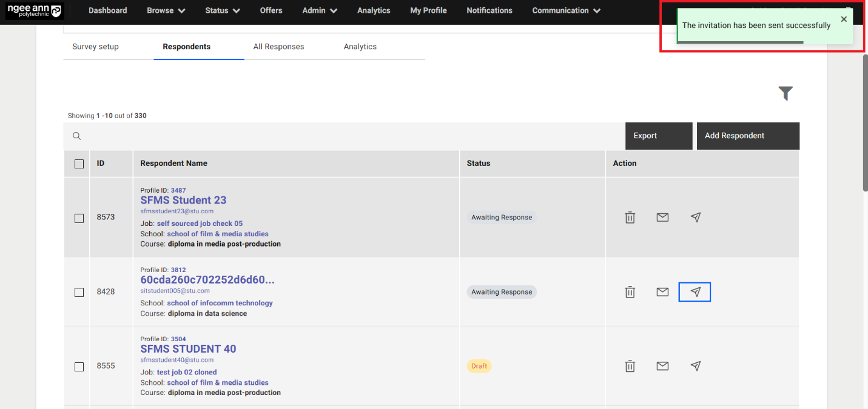Send invitation to respondent 8428
The width and height of the screenshot is (868, 409).
(695, 291)
